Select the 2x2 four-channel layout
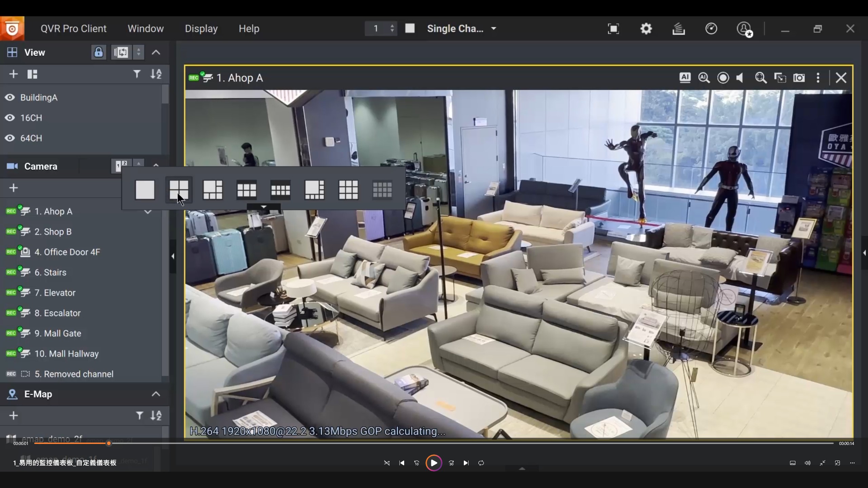This screenshot has height=488, width=868. tap(179, 189)
